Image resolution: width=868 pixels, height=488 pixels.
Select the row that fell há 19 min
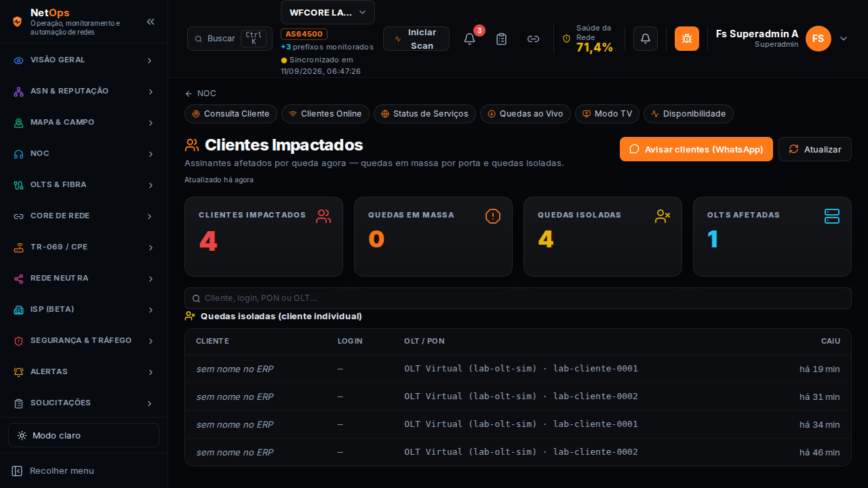pyautogui.click(x=518, y=369)
